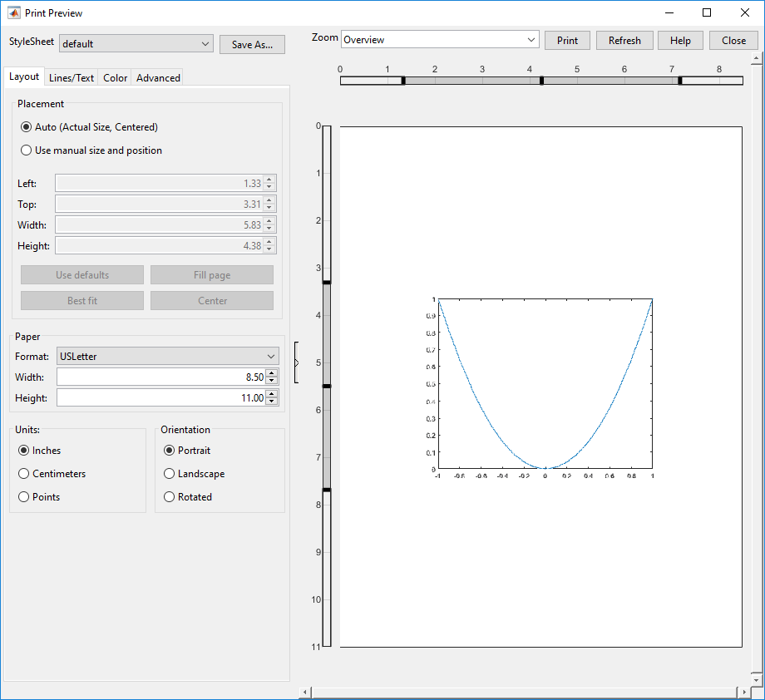
Task: Increase the placement Width value
Action: pyautogui.click(x=269, y=221)
